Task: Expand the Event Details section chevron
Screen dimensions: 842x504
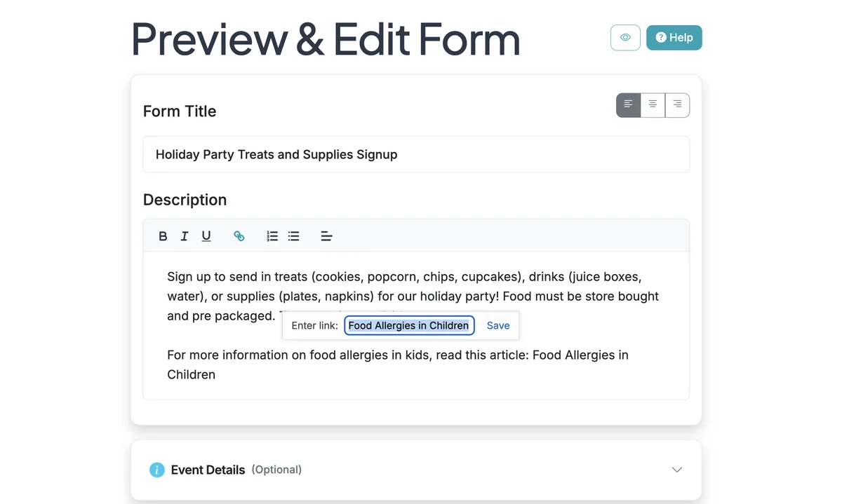Action: 676,470
